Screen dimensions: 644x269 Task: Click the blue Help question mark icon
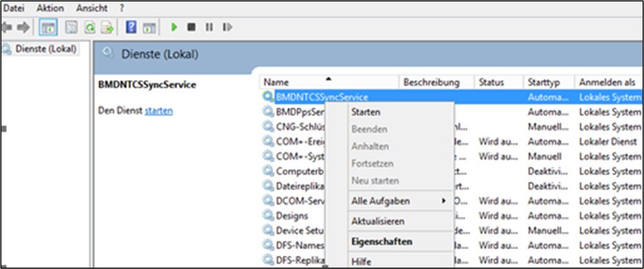[x=131, y=27]
